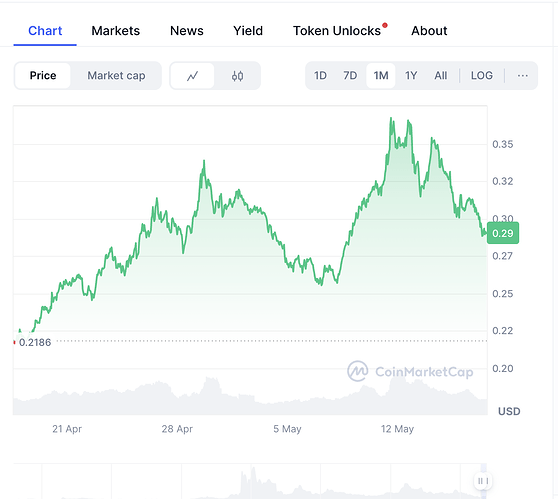Set the chart range to 7D
Screen dimensions: 558x499
350,76
